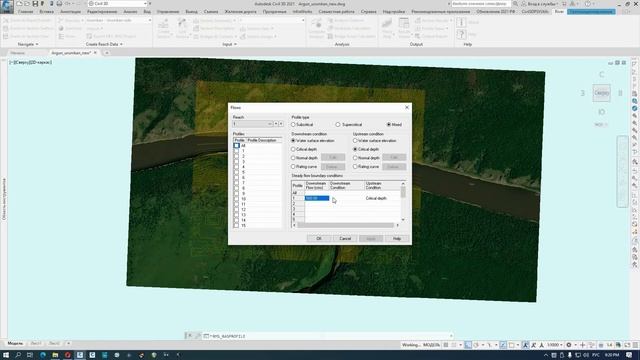Open the Главная ribbon tab

pyautogui.click(x=25, y=12)
